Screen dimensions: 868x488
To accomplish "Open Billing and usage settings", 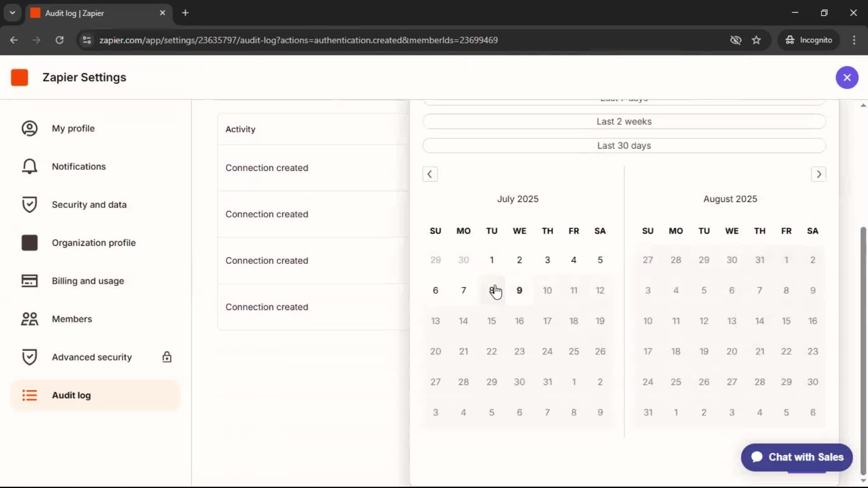I will 95,281.
